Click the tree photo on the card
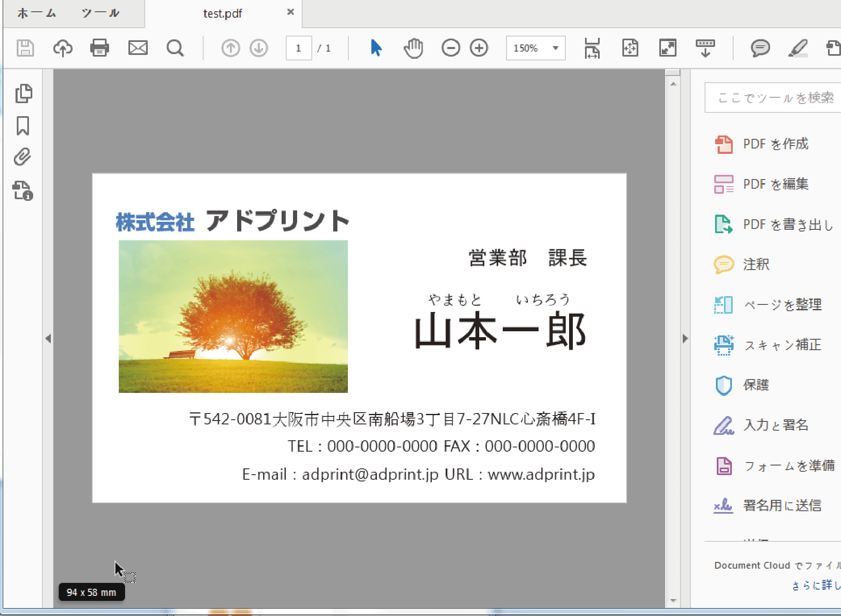Image resolution: width=841 pixels, height=616 pixels. [233, 317]
